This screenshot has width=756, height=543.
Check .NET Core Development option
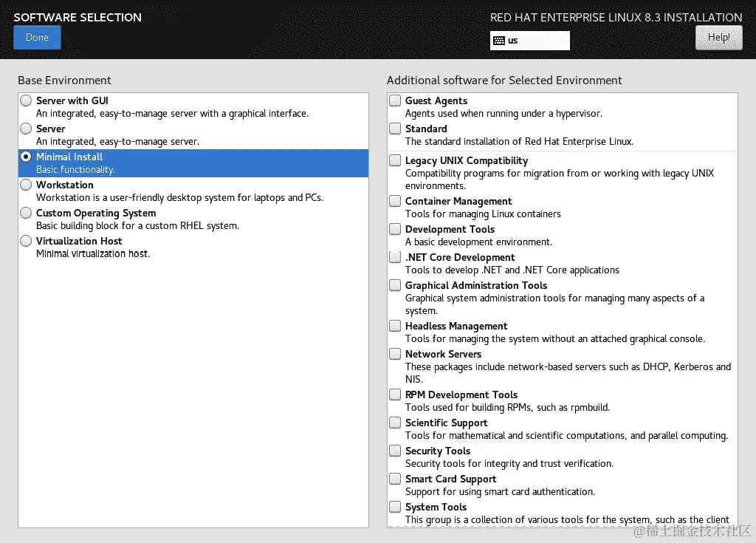(x=396, y=258)
